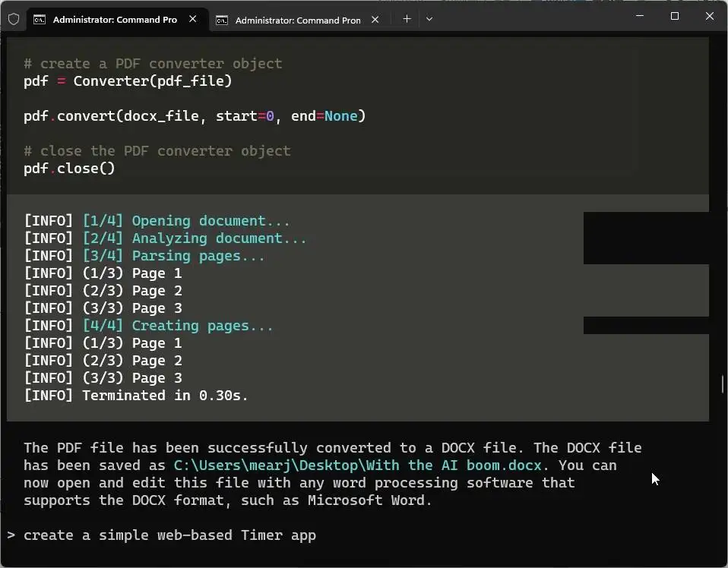This screenshot has width=728, height=568.
Task: Click the log line '[2/4] Analyzing document...'
Action: coord(166,238)
